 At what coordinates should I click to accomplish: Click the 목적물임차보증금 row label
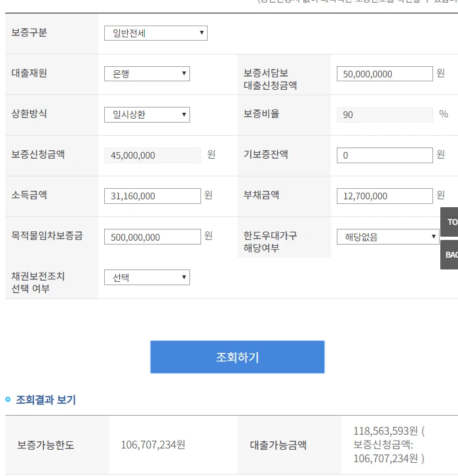tap(47, 235)
